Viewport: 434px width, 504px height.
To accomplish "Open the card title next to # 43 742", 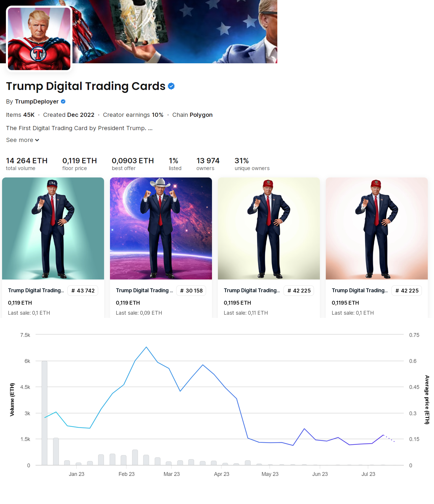I will pos(36,290).
